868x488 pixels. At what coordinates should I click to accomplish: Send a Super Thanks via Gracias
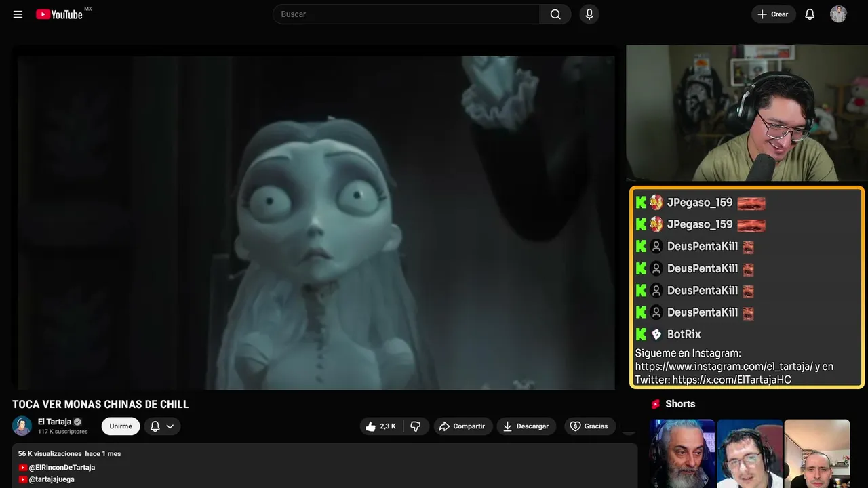(x=590, y=426)
